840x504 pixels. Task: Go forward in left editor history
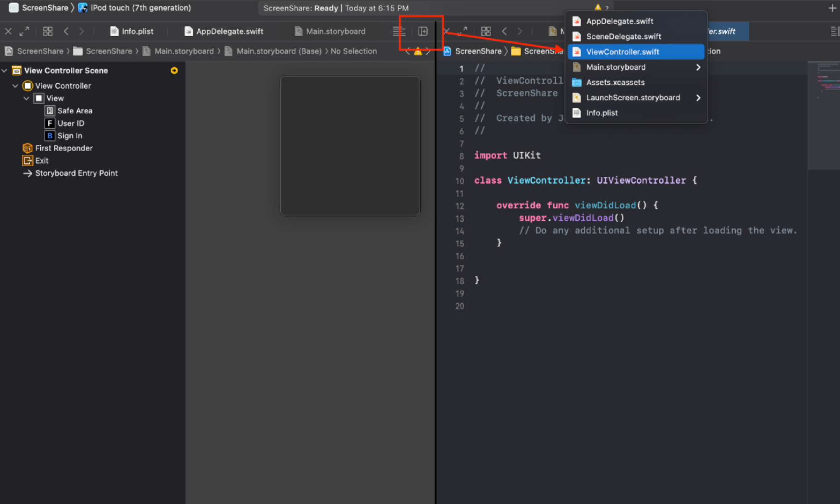coord(81,31)
